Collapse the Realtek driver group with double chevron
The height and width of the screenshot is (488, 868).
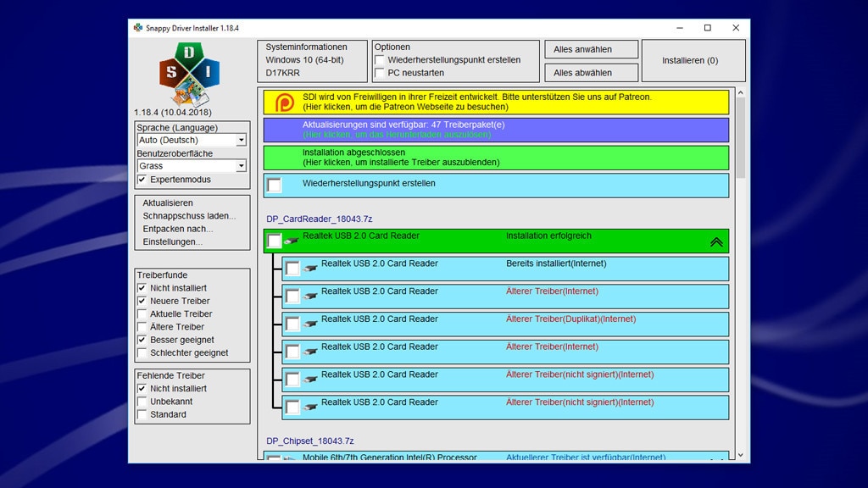[x=715, y=241]
